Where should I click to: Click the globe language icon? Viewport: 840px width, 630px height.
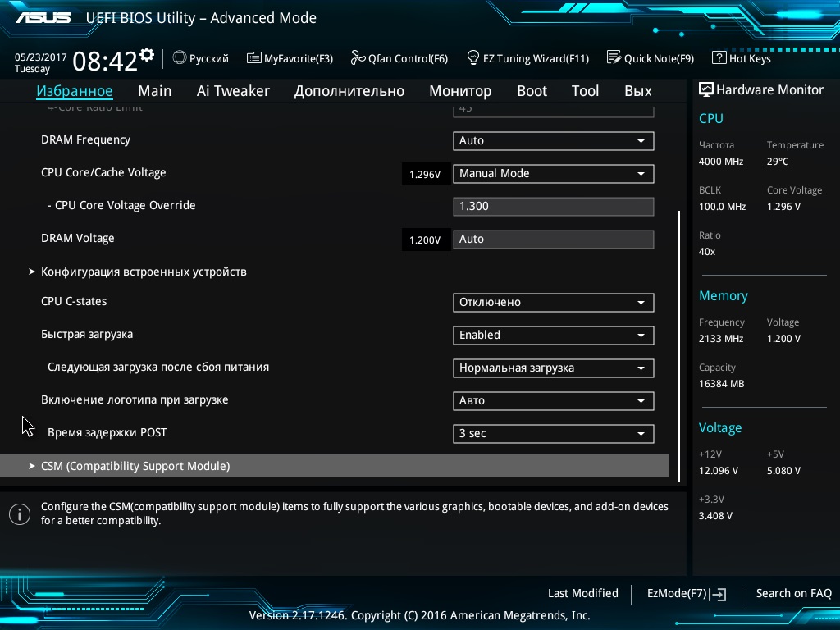click(180, 57)
